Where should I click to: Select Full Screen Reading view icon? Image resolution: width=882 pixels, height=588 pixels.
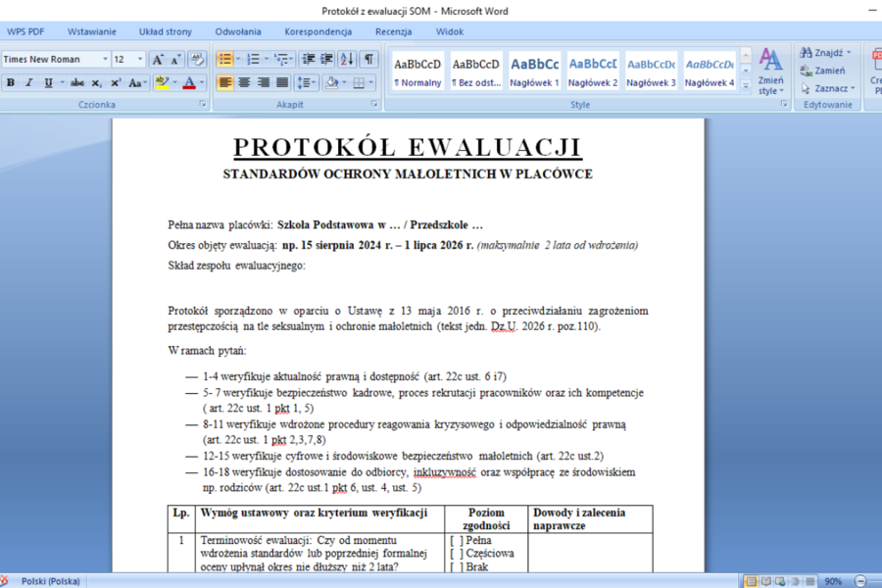(x=766, y=581)
